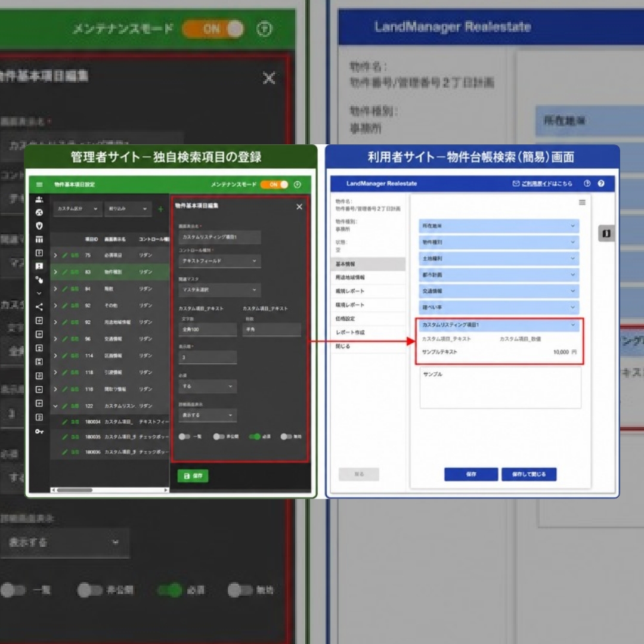
Task: Open the テキストフィールド control type dropdown
Action: [x=219, y=261]
